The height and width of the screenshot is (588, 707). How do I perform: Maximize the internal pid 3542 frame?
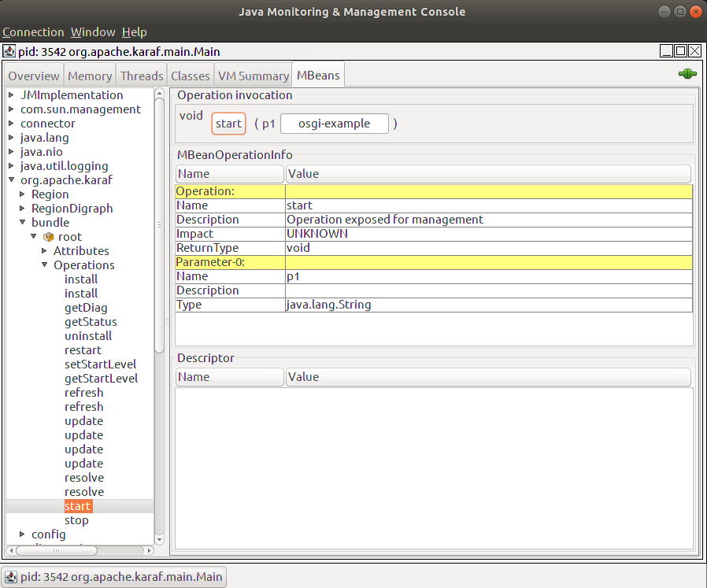[x=680, y=51]
